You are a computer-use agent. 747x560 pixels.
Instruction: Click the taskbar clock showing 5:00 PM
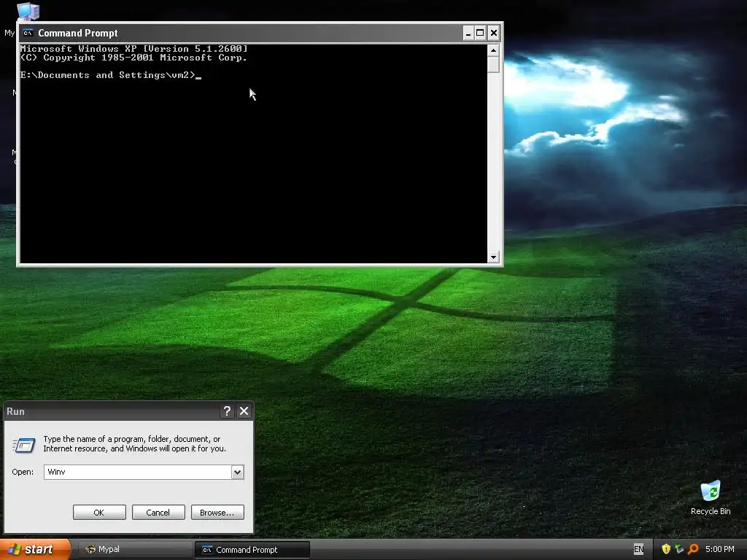pos(719,549)
